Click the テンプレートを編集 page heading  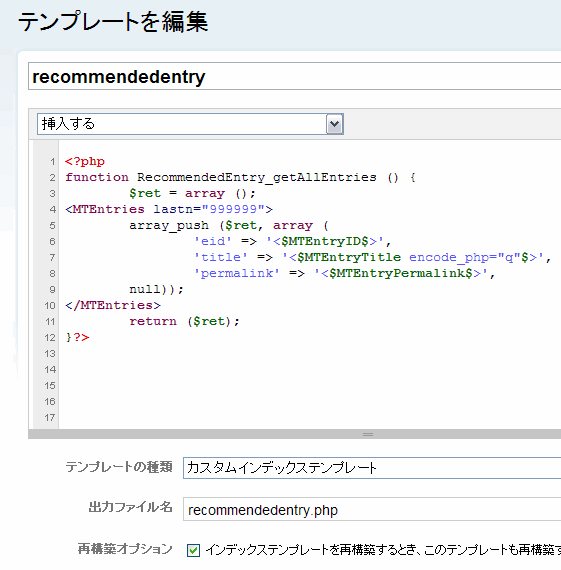pyautogui.click(x=113, y=22)
